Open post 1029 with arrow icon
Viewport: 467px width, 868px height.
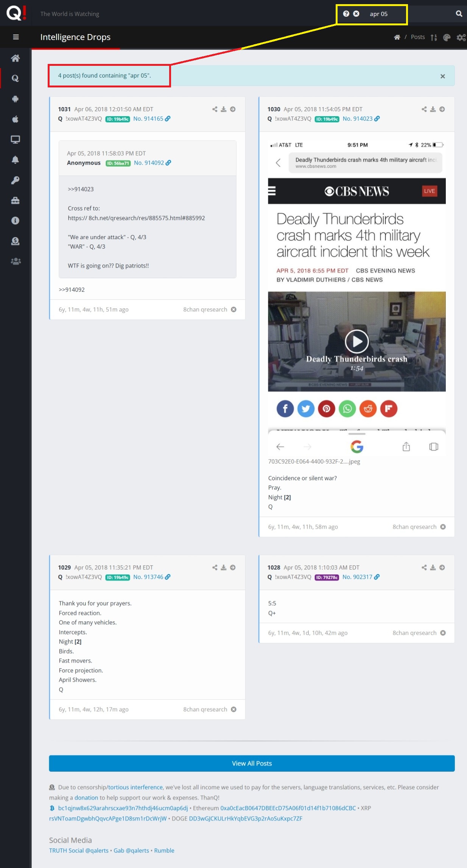pos(233,568)
